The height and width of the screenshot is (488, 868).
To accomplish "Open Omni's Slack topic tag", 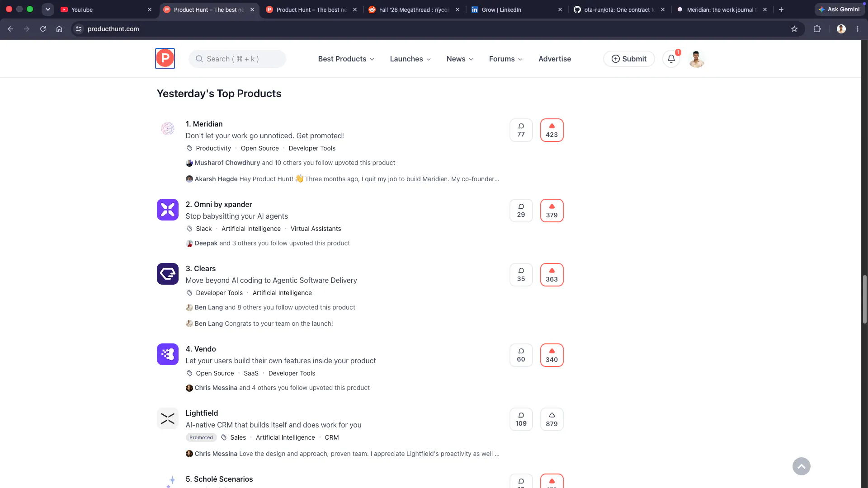I will pos(204,229).
